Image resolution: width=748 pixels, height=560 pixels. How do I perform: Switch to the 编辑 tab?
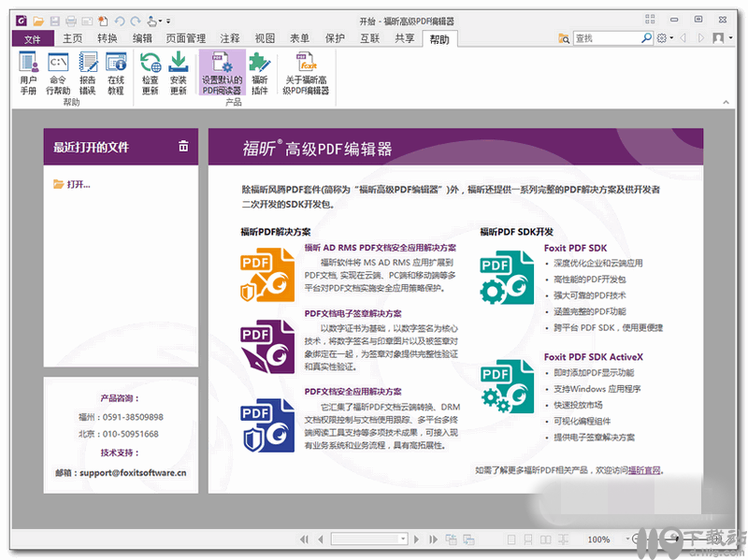(142, 38)
